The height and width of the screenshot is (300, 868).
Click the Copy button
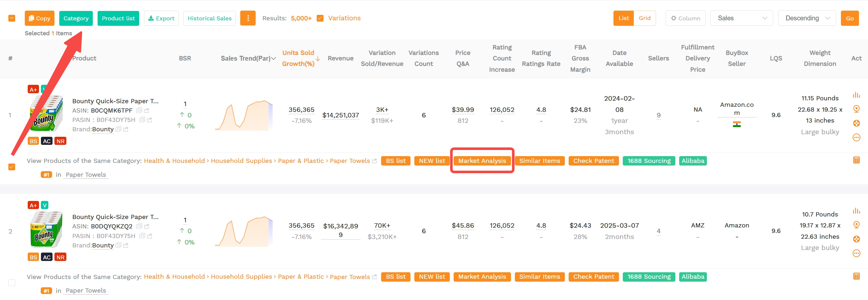(x=39, y=18)
